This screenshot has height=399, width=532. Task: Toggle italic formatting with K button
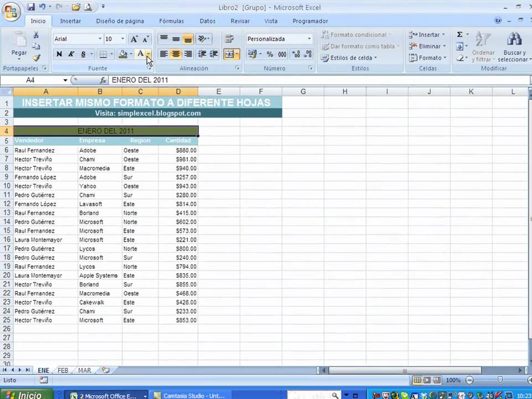pos(71,54)
